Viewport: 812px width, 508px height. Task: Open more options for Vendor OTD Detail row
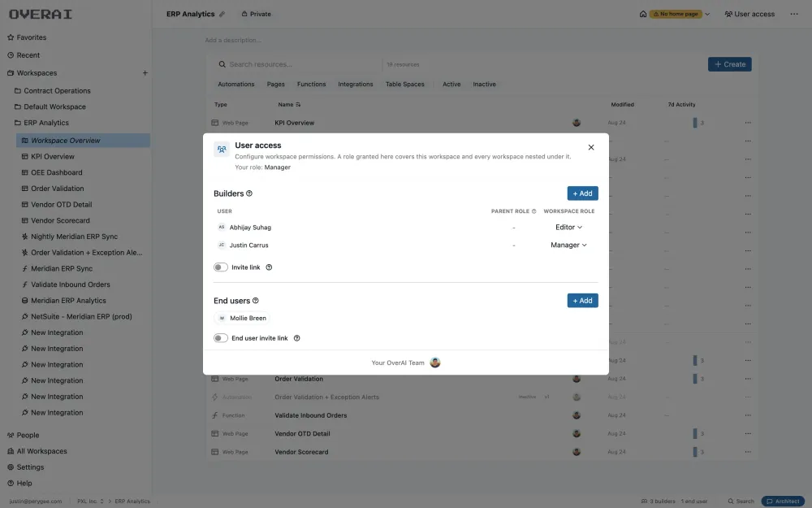pos(748,433)
